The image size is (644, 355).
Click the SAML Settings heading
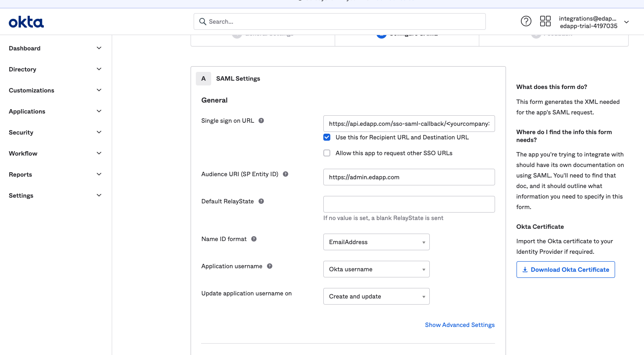(238, 78)
